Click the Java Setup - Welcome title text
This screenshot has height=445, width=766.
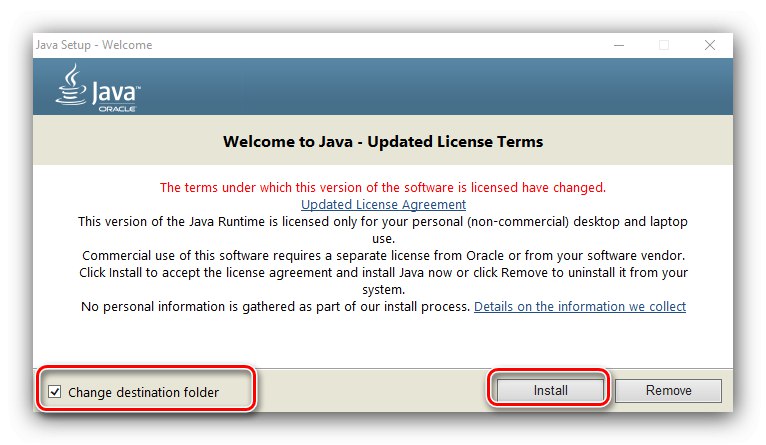pyautogui.click(x=94, y=45)
